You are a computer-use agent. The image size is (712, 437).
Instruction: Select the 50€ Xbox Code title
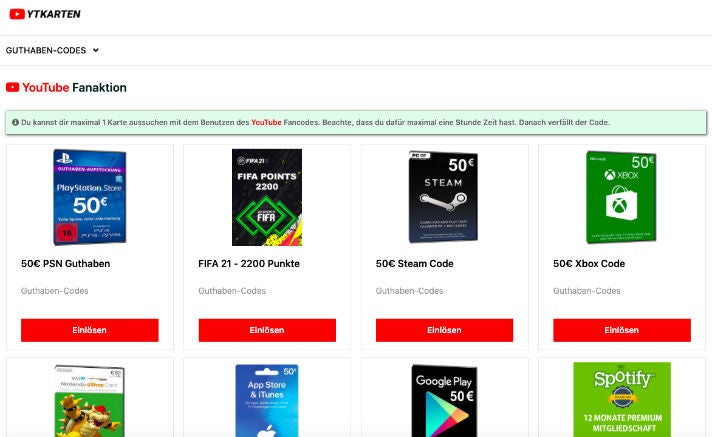(x=589, y=263)
